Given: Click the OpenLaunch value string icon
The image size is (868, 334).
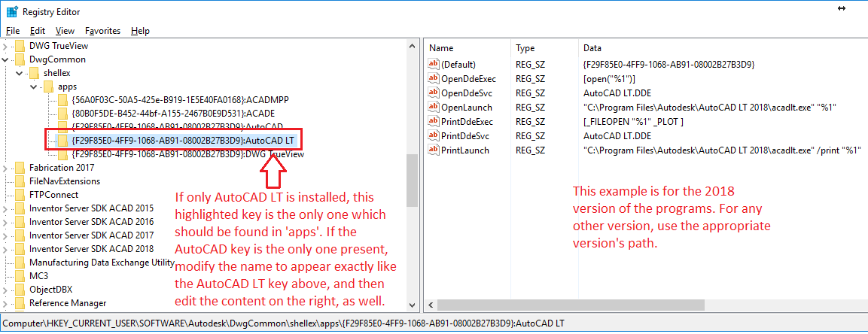Looking at the screenshot, I should [434, 108].
